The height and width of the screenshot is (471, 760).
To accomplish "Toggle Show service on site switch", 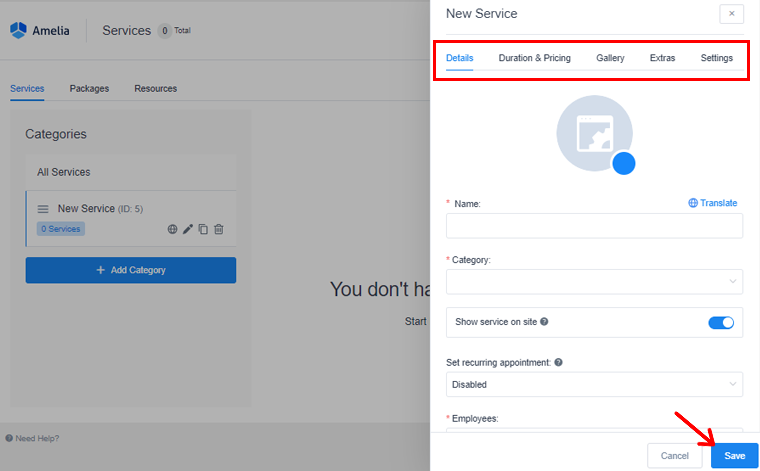I will 721,322.
